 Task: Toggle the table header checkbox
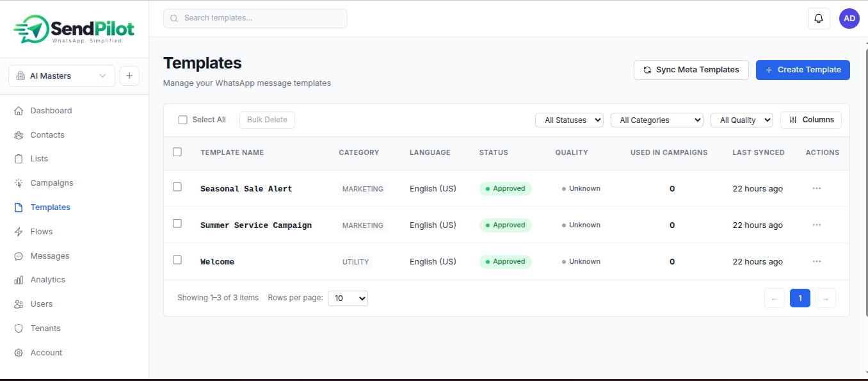click(x=177, y=152)
